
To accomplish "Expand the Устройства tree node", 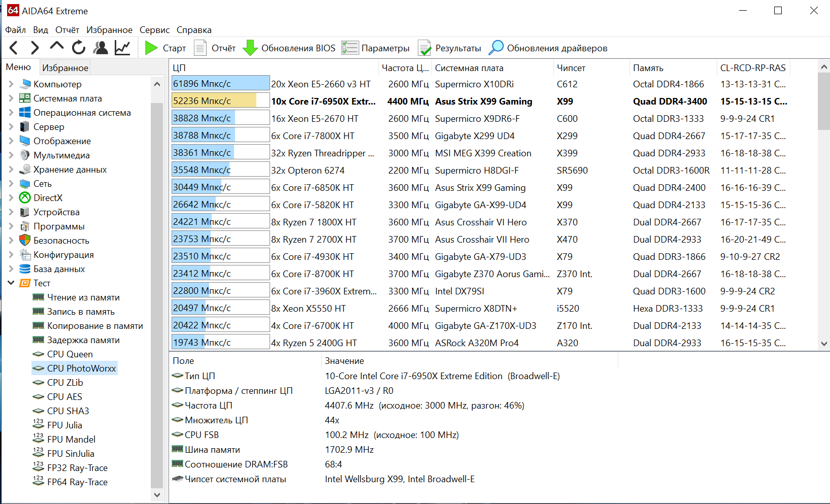I will (x=11, y=212).
